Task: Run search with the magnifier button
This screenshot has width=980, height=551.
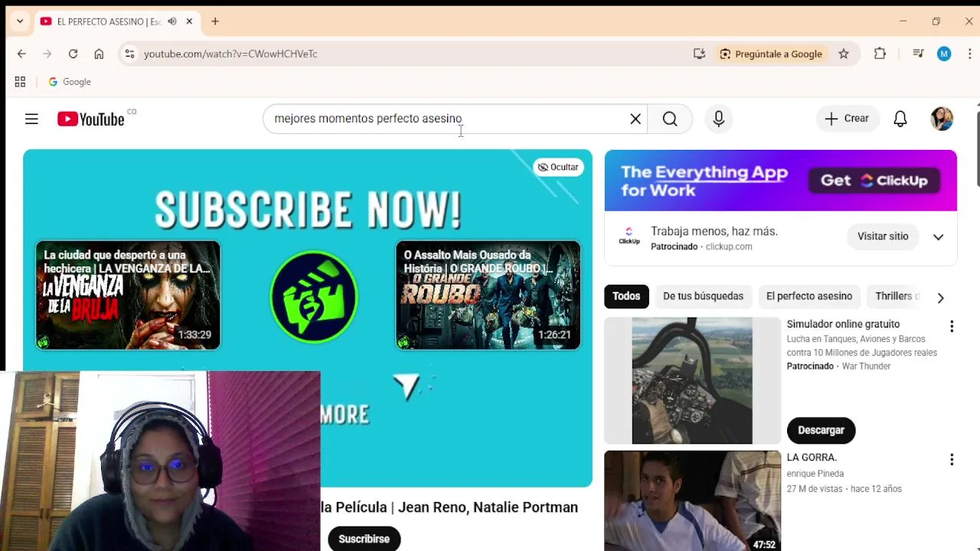Action: (x=670, y=119)
